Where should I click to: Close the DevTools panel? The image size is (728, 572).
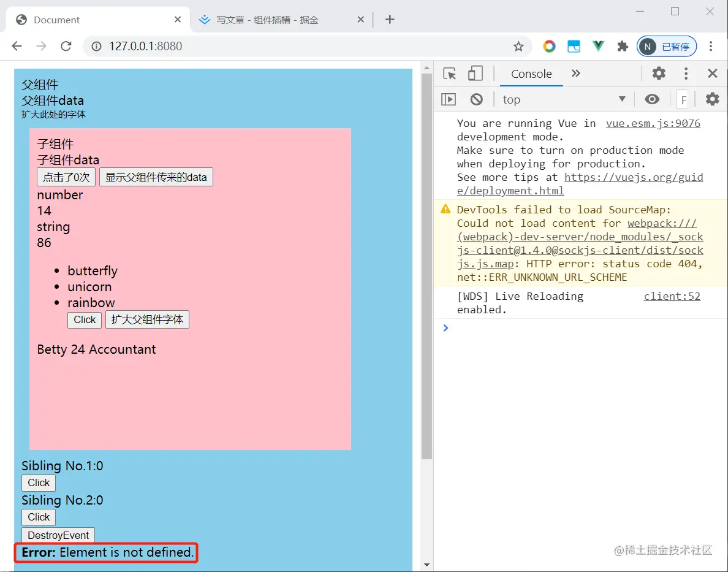712,74
